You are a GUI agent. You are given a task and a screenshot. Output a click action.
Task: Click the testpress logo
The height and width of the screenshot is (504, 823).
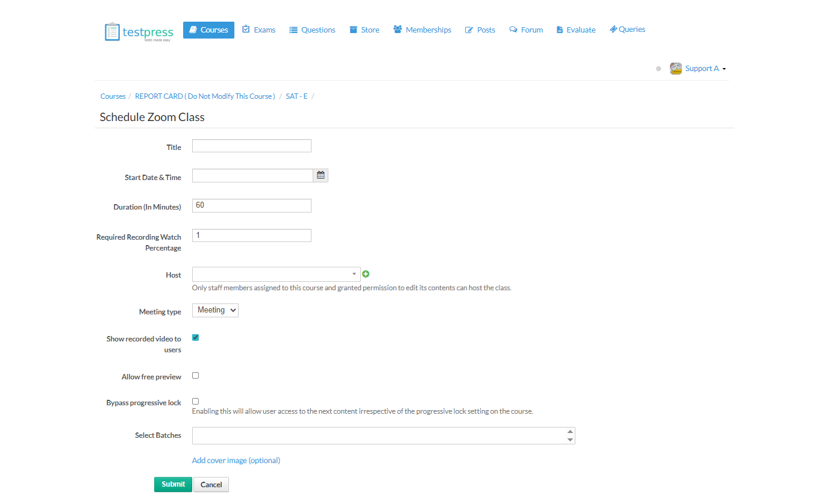(x=139, y=32)
